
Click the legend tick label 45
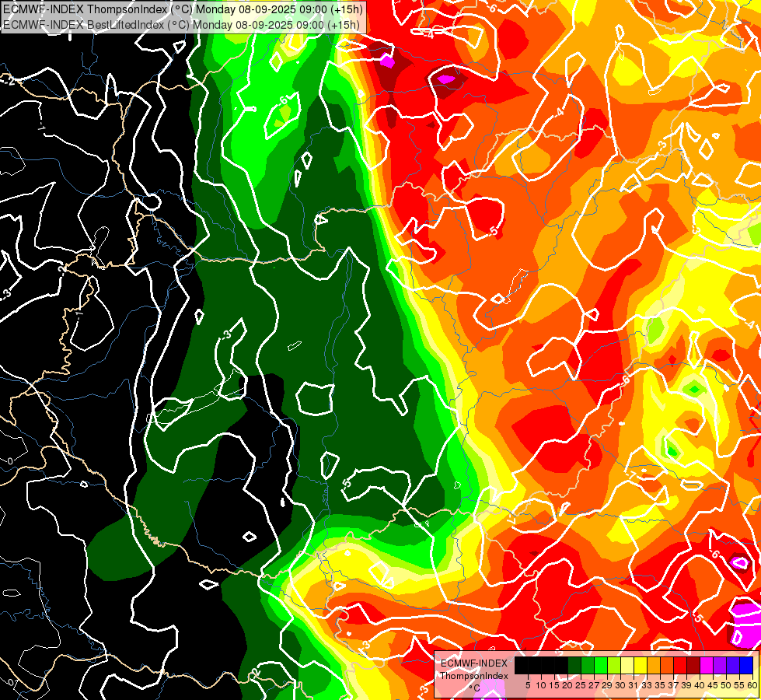(713, 685)
